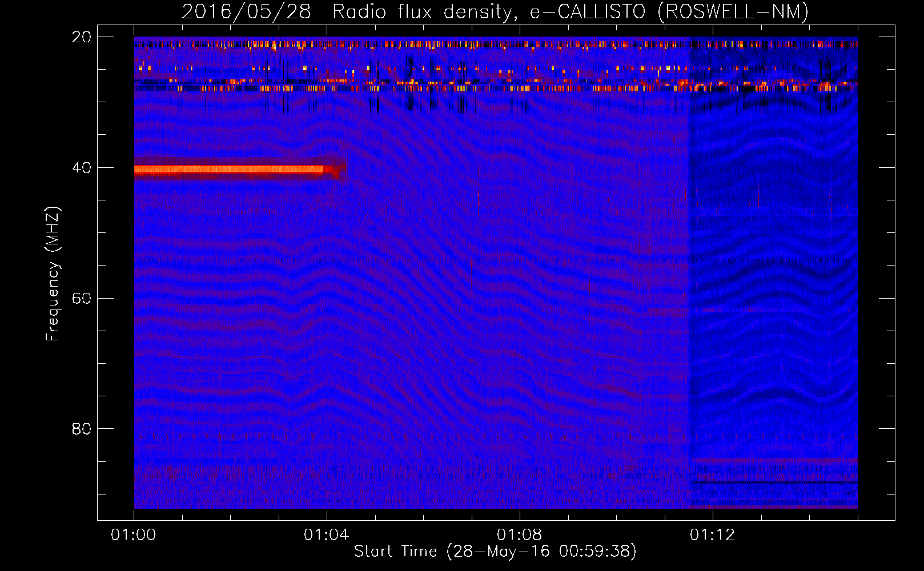The height and width of the screenshot is (571, 924).
Task: Click the x-axis time label 01:04
Action: [x=327, y=535]
